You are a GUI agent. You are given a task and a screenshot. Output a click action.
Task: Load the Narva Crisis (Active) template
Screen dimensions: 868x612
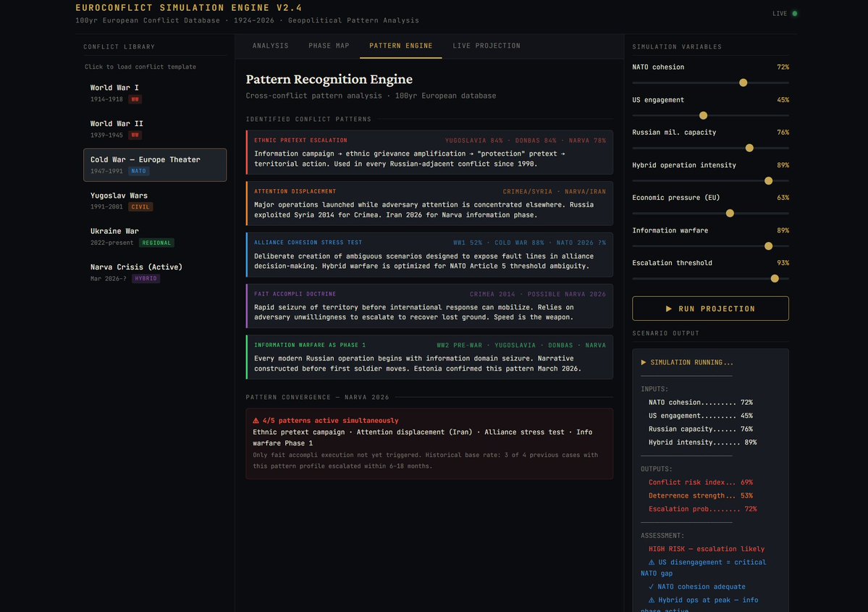[x=154, y=272]
